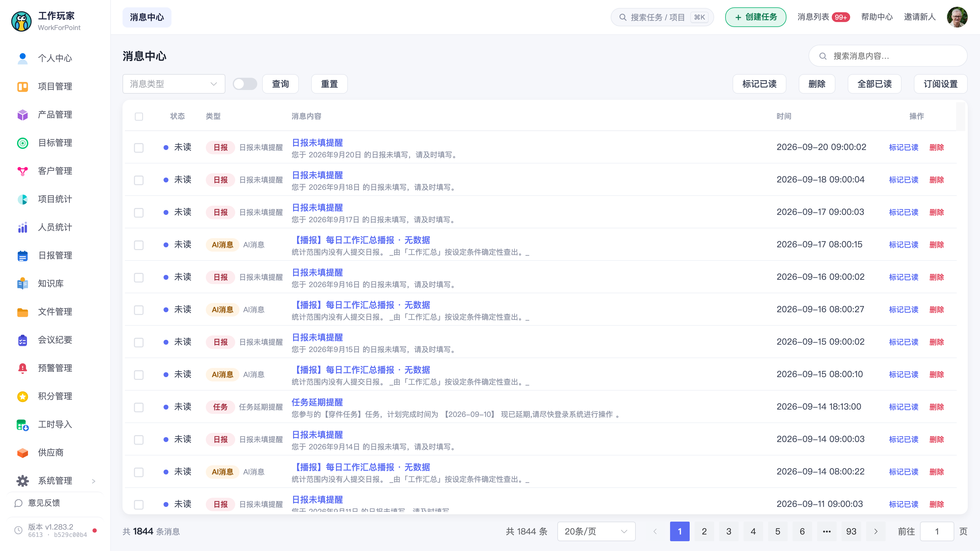Click the 搜索任务 / 项目 search box

(x=662, y=17)
